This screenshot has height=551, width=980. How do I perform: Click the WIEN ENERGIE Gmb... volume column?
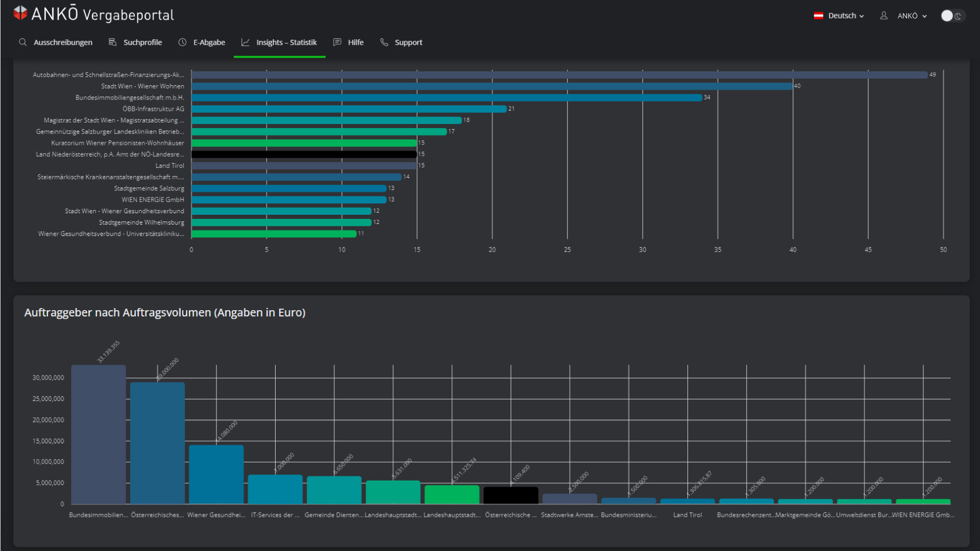click(x=923, y=502)
